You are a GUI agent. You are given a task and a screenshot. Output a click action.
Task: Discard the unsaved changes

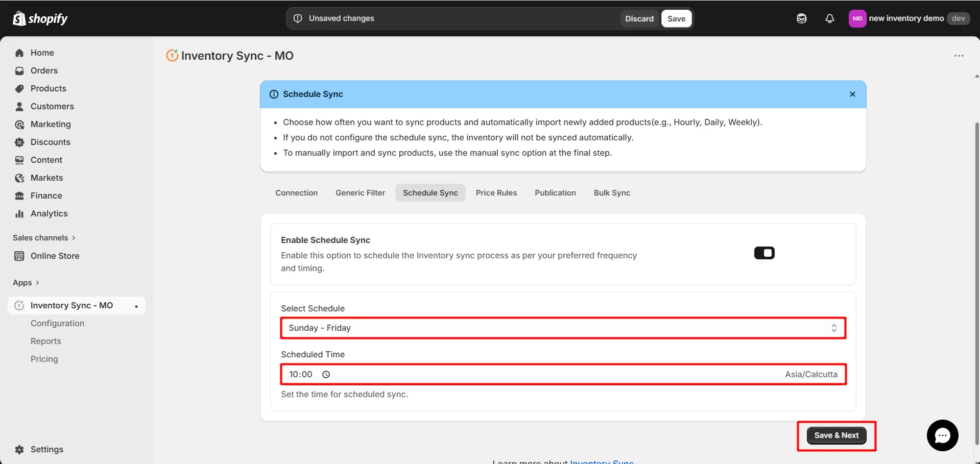pos(638,18)
